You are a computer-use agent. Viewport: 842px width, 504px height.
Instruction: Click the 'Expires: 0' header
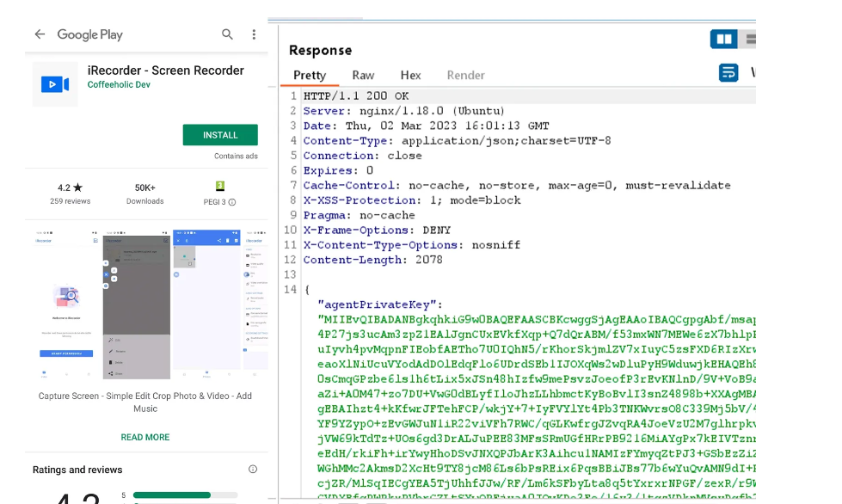338,170
